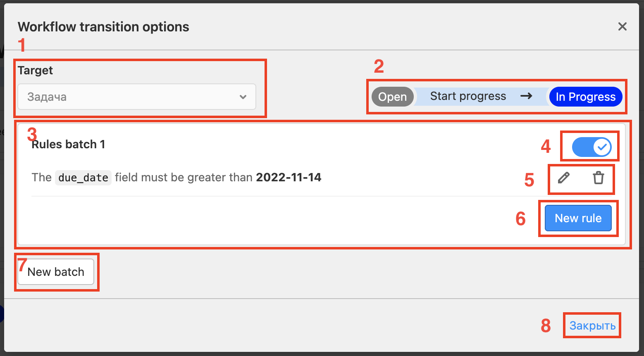
Task: Click the arrow icon after Start progress
Action: click(x=526, y=96)
